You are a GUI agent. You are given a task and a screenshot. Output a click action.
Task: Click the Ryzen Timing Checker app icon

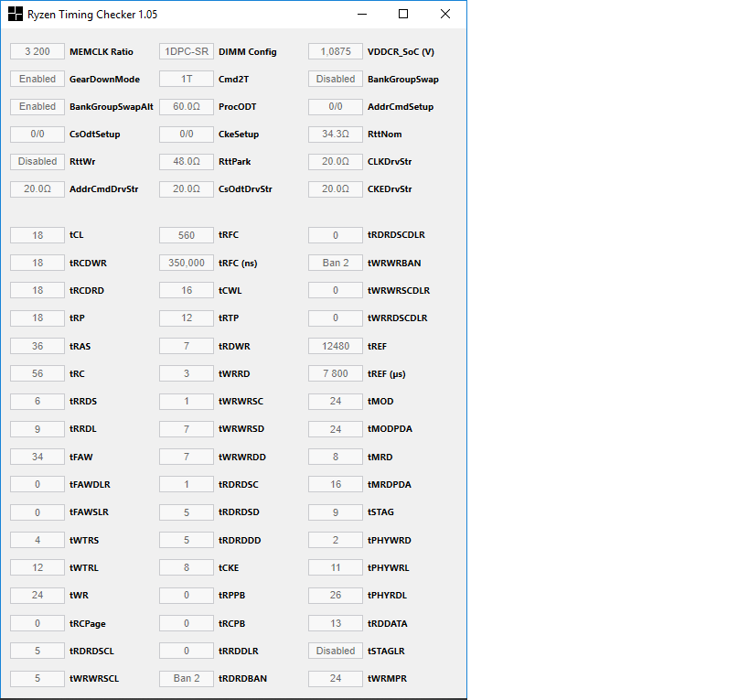pos(16,15)
